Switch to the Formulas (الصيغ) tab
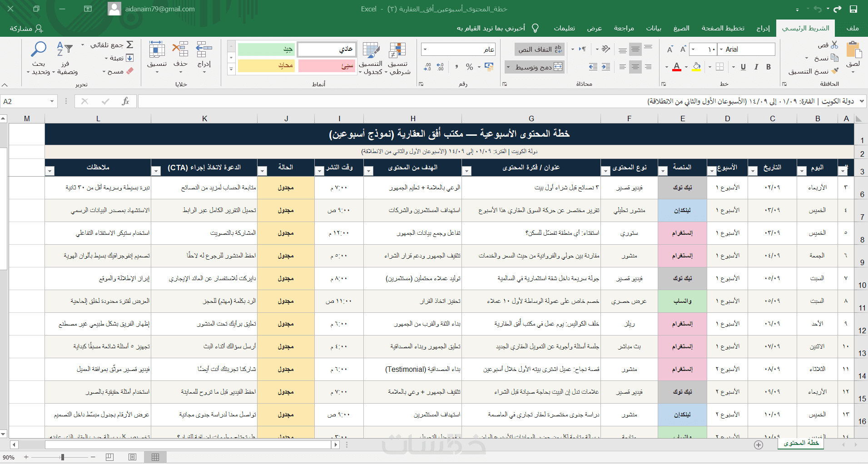The image size is (868, 464). (681, 28)
